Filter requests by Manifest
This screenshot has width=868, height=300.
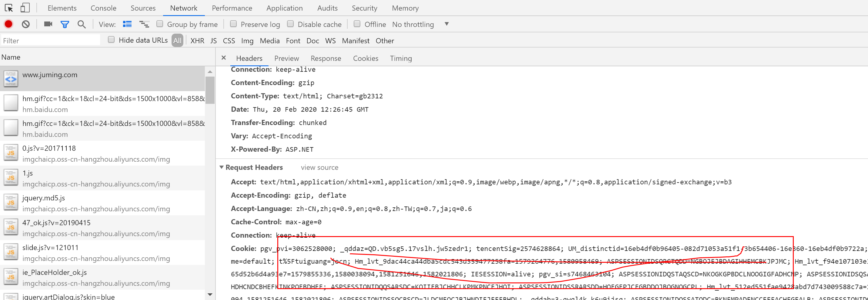(x=356, y=41)
